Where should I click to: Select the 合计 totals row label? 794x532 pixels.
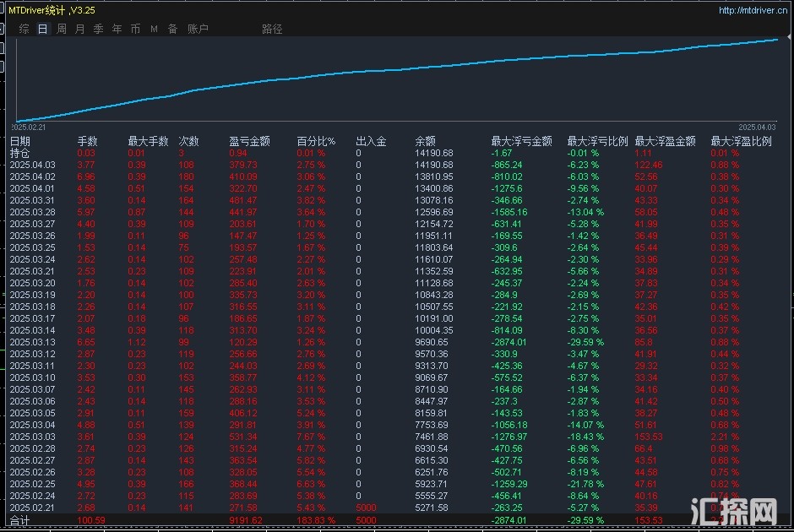19,520
